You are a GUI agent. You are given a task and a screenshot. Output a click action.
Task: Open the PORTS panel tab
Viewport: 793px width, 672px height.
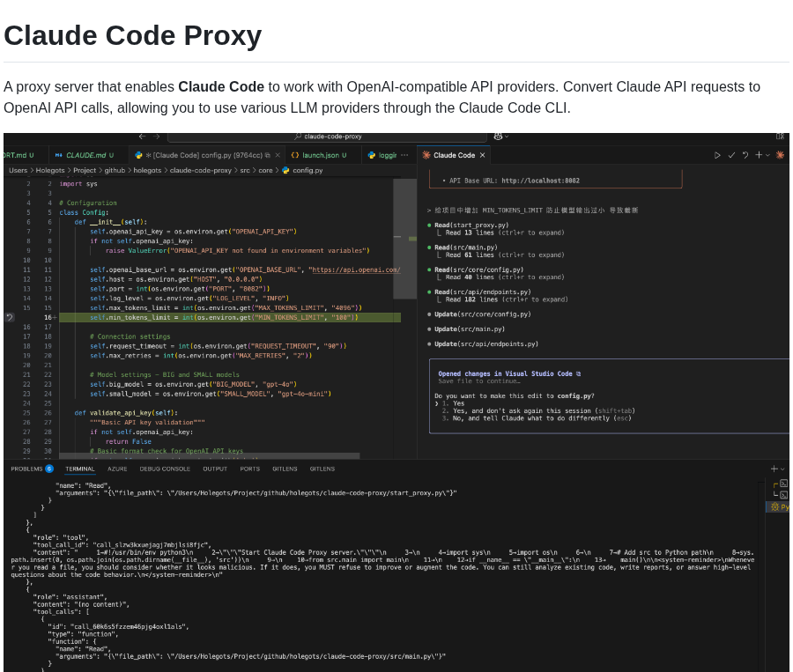coord(250,469)
